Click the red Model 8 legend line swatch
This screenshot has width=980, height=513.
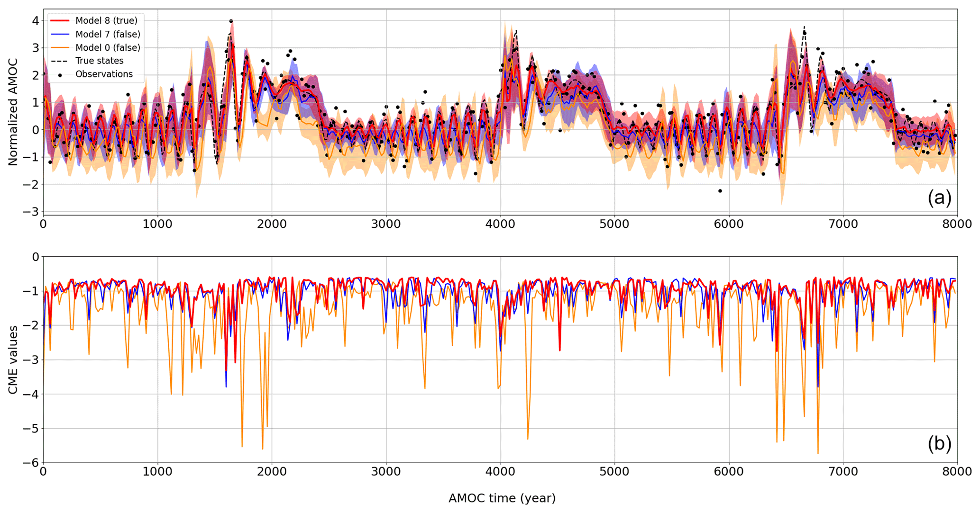[x=60, y=21]
